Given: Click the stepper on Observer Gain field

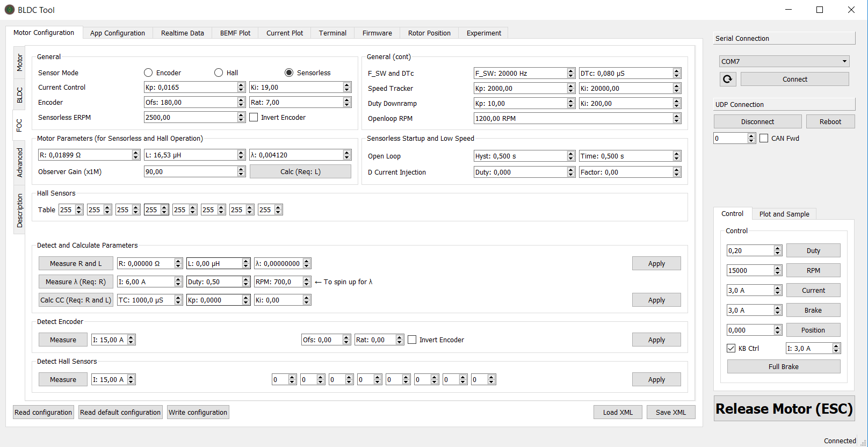Looking at the screenshot, I should [x=241, y=171].
